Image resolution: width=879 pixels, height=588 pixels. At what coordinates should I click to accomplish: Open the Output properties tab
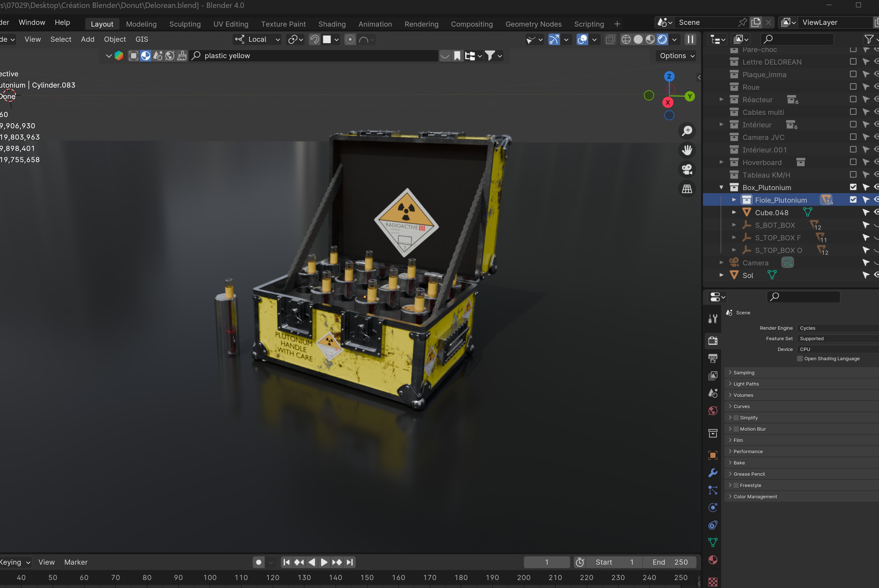coord(712,358)
